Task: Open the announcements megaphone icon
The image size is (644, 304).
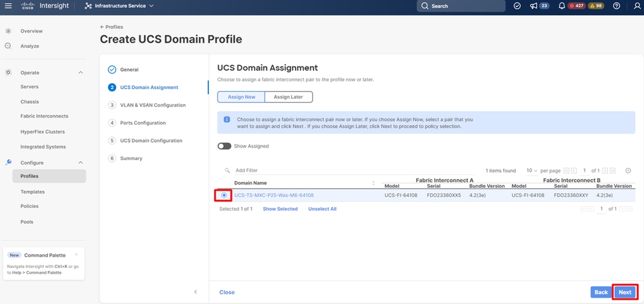Action: (534, 6)
